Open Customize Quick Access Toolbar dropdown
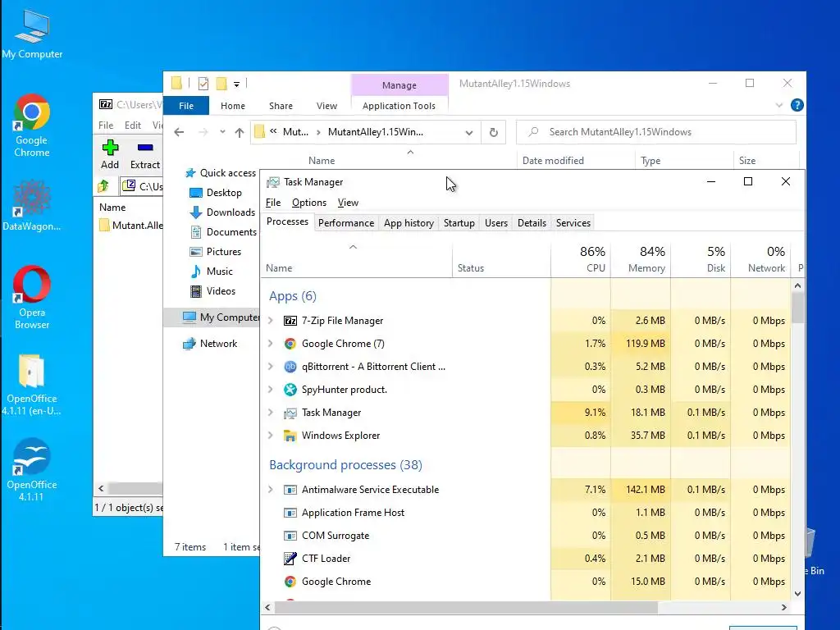The height and width of the screenshot is (630, 840). (236, 84)
